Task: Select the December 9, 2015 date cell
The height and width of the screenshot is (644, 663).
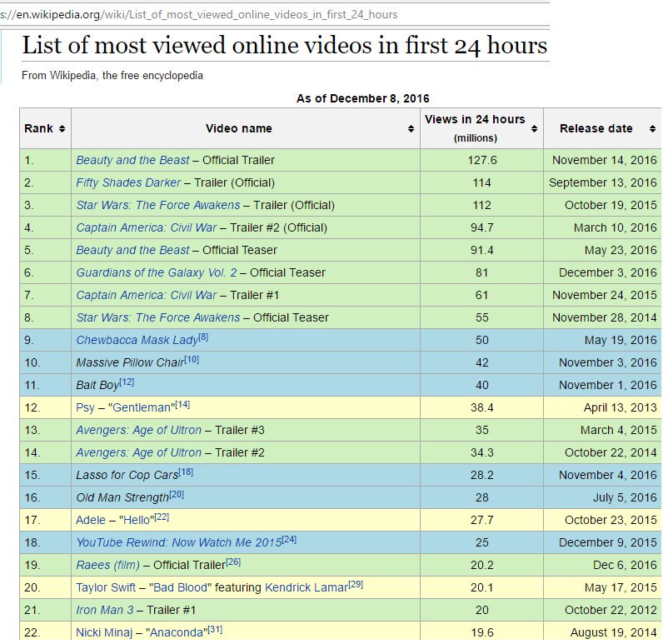Action: [602, 542]
